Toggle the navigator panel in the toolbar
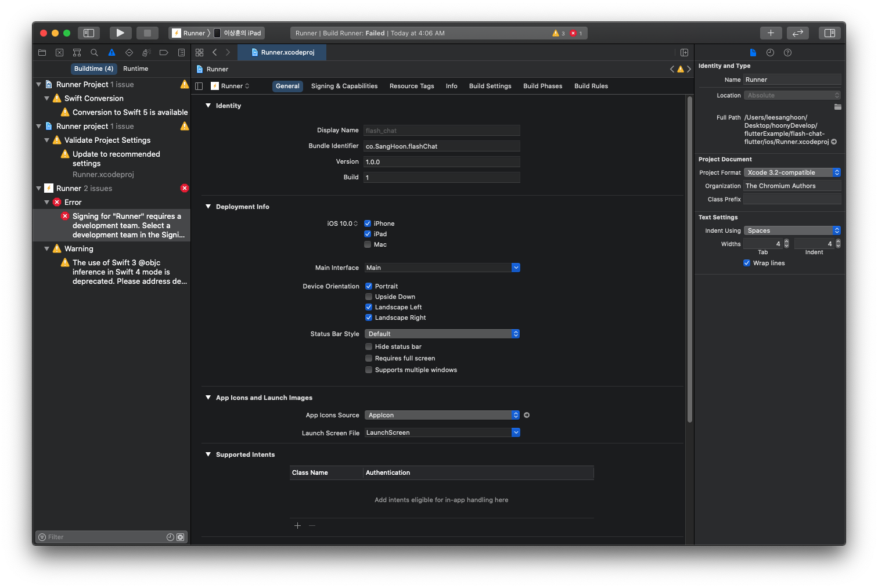This screenshot has width=878, height=588. coord(89,33)
